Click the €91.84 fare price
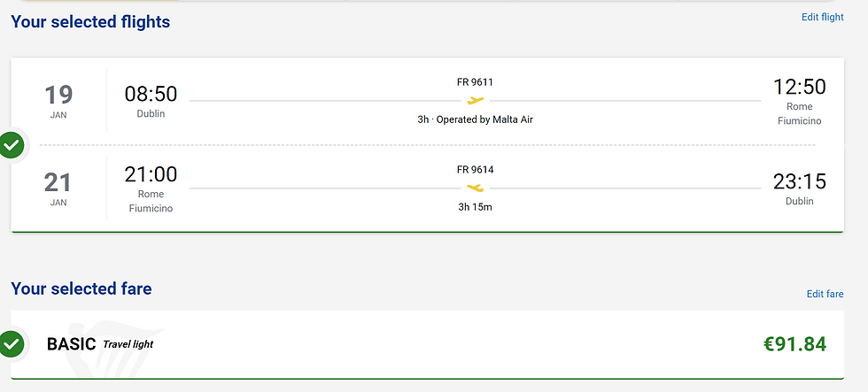 (795, 344)
